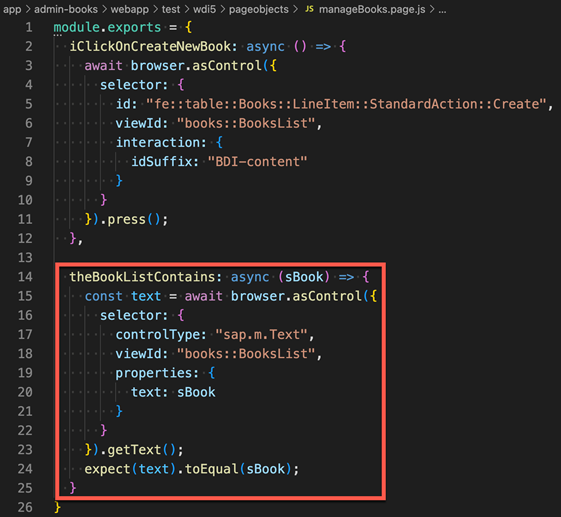This screenshot has width=561, height=517.
Task: Click 'theBookListContains' function name
Action: coord(142,277)
